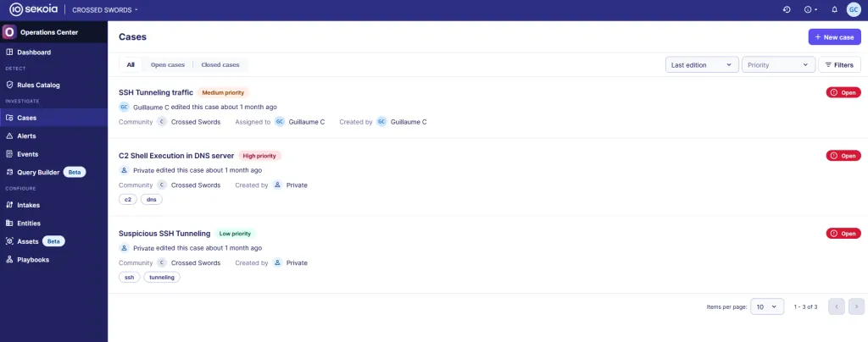Click the Rules Catalog shield icon
868x342 pixels.
[8, 85]
